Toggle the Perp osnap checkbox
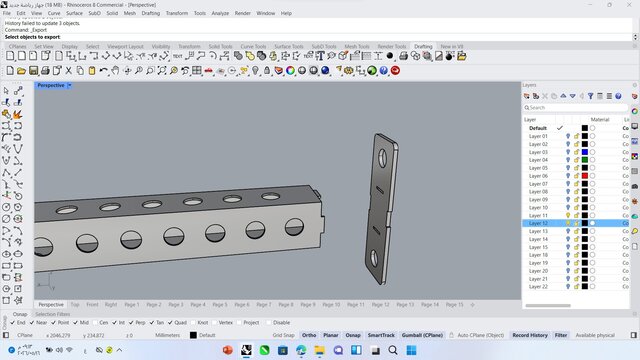 pyautogui.click(x=131, y=322)
